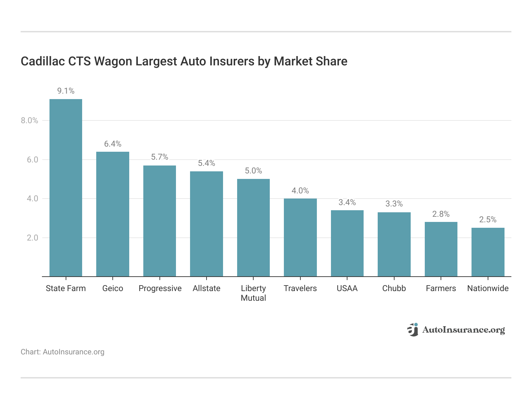This screenshot has height=406, width=532.
Task: Click the 3.3% value label
Action: click(394, 204)
